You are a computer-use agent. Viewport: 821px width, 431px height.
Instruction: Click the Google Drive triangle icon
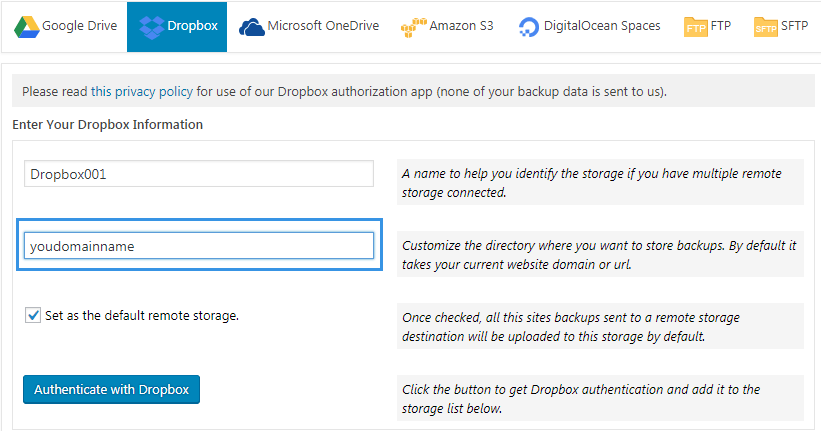(x=27, y=27)
